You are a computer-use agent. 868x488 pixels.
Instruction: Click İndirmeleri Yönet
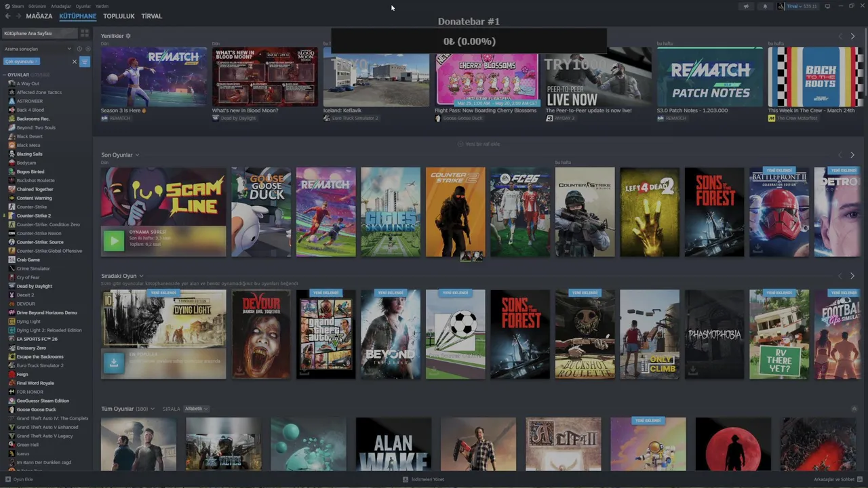click(427, 479)
